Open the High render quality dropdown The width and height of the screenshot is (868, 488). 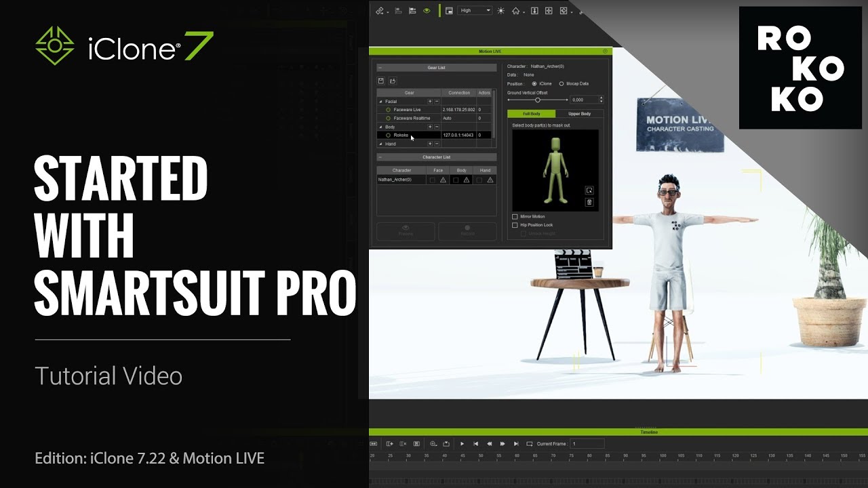pos(475,10)
